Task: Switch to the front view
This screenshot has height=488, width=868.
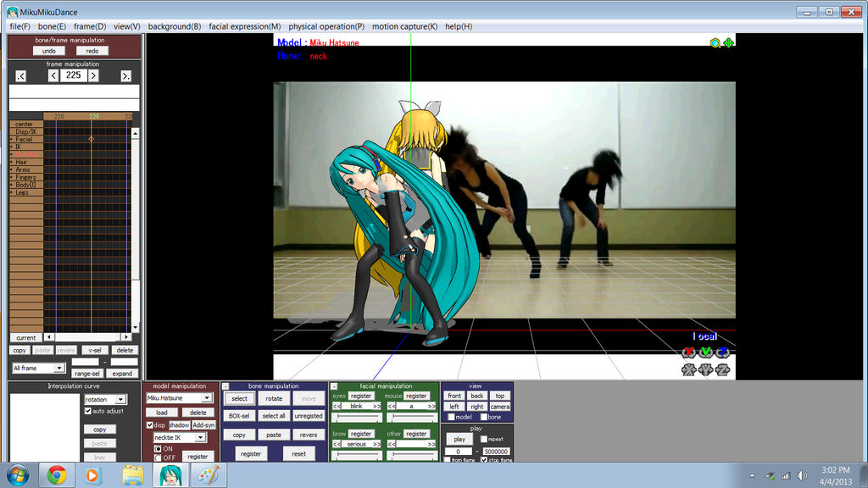Action: tap(454, 396)
